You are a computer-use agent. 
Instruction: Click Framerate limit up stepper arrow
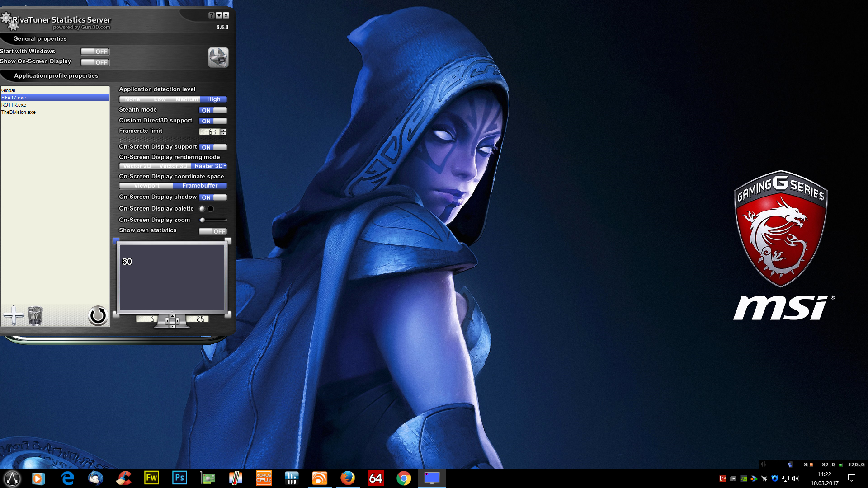pos(224,130)
